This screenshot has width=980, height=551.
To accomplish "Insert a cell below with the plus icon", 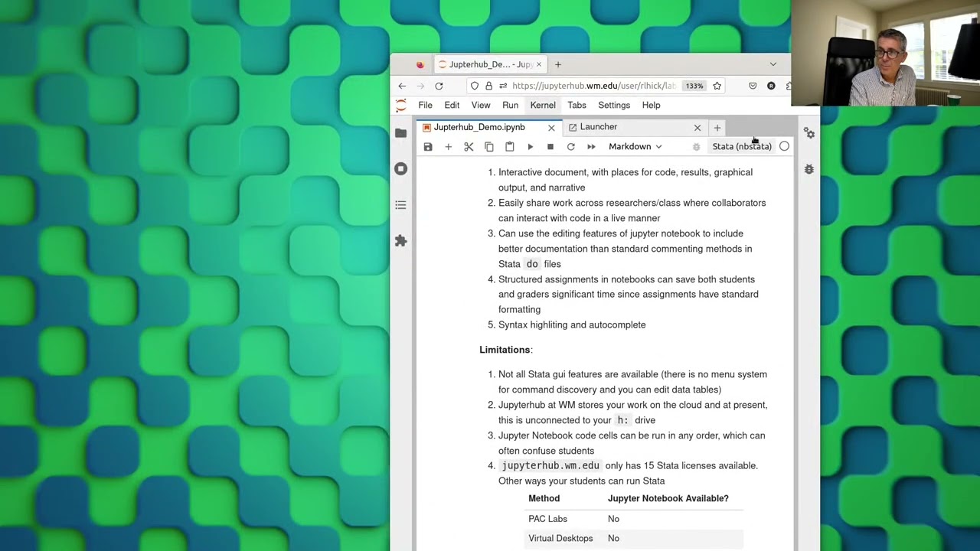I will [448, 147].
